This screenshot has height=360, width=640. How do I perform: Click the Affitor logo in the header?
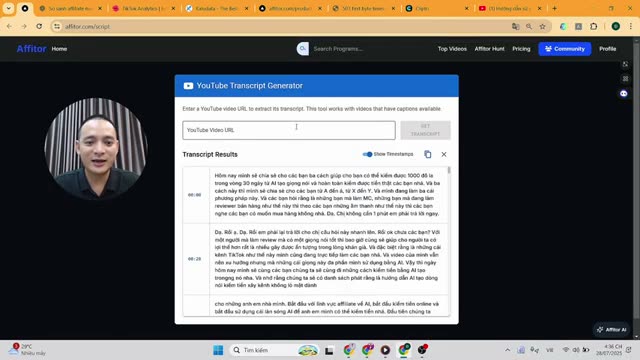31,49
